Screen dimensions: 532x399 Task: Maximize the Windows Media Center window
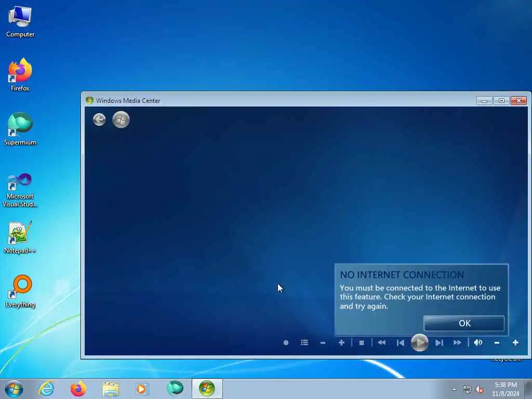(x=501, y=101)
